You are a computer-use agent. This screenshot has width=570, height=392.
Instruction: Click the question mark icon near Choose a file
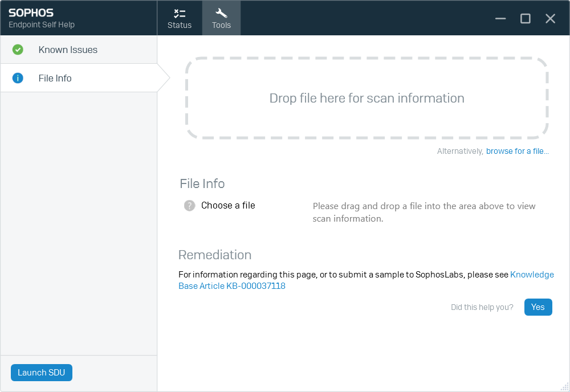click(x=189, y=206)
